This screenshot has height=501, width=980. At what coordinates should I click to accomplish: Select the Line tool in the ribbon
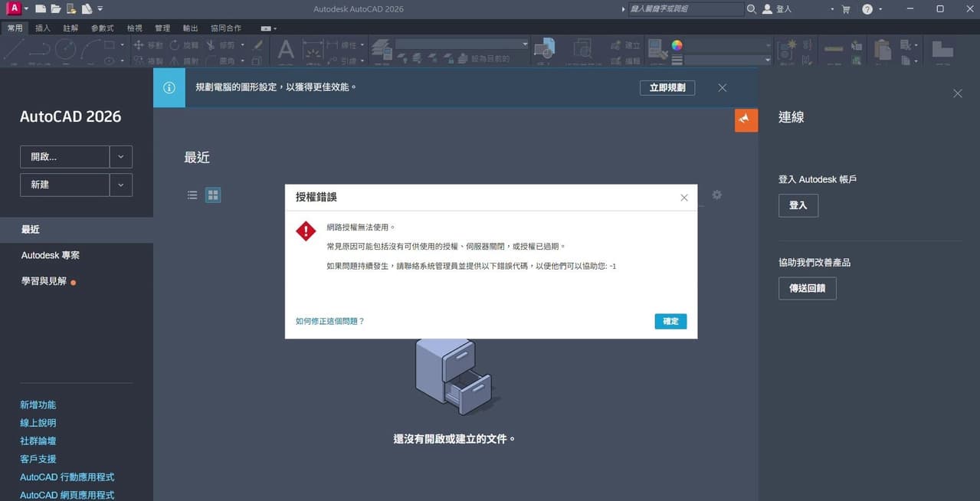(15, 49)
